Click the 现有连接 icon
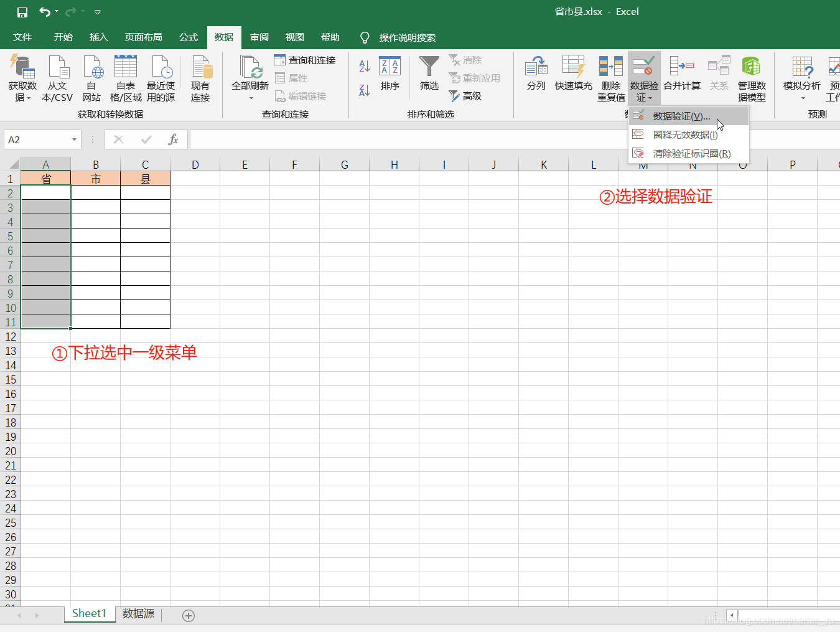Image resolution: width=840 pixels, height=632 pixels. tap(200, 78)
